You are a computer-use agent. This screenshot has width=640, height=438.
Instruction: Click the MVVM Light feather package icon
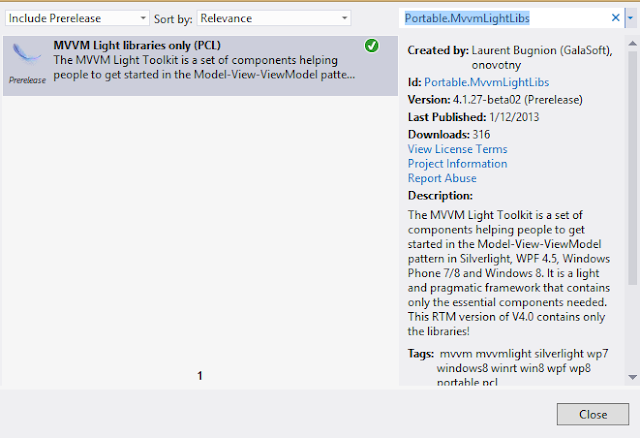[x=26, y=55]
